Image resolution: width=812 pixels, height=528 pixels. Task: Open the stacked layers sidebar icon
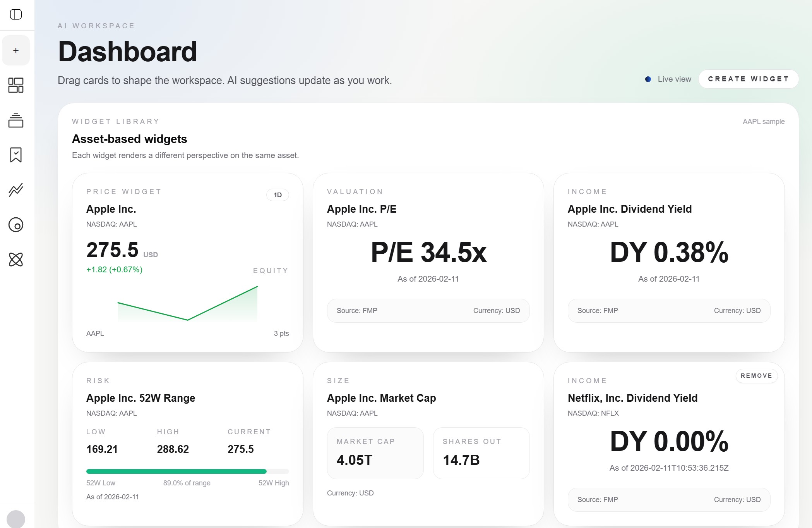[x=16, y=120]
